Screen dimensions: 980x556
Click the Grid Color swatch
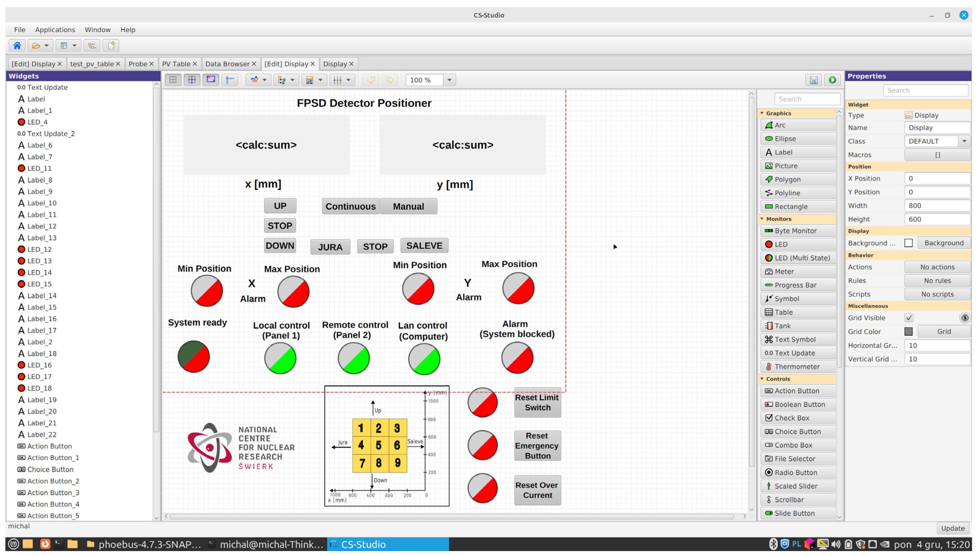pos(909,331)
